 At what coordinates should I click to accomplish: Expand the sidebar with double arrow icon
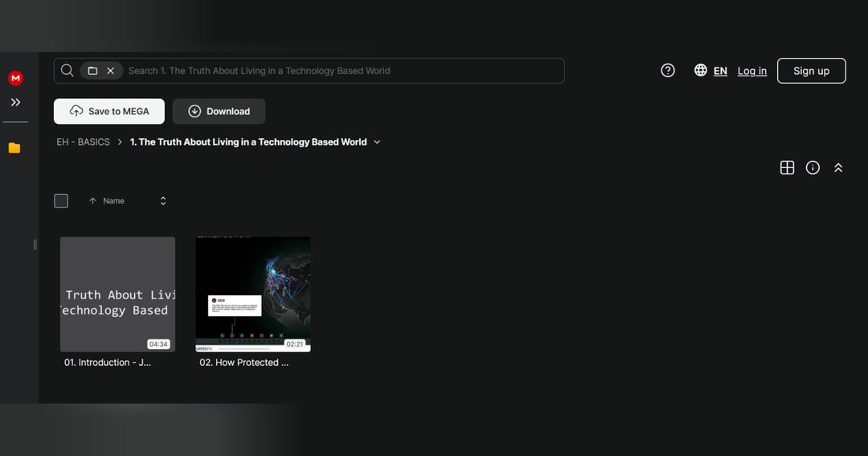coord(15,102)
